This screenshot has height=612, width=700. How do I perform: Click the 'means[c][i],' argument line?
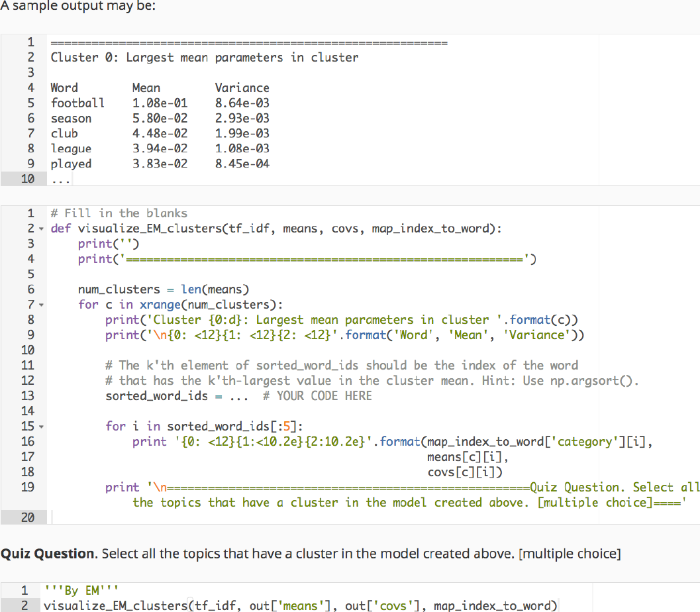[468, 457]
